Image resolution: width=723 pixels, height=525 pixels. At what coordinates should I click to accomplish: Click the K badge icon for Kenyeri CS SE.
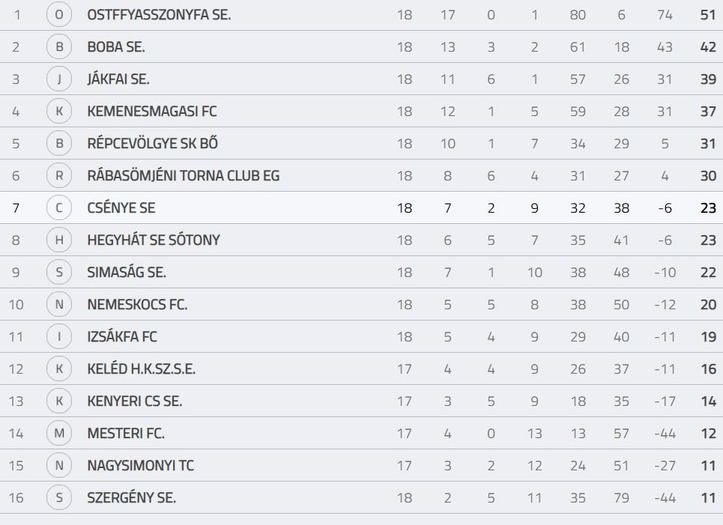coord(59,401)
